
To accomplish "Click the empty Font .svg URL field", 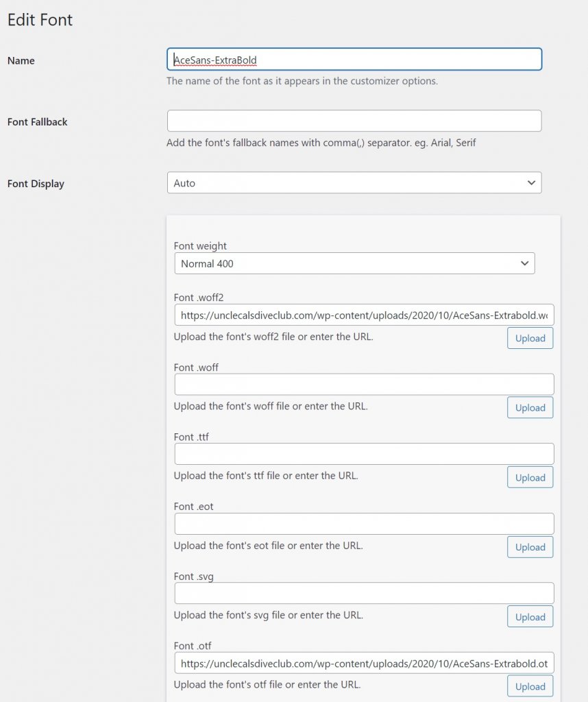I will 365,593.
